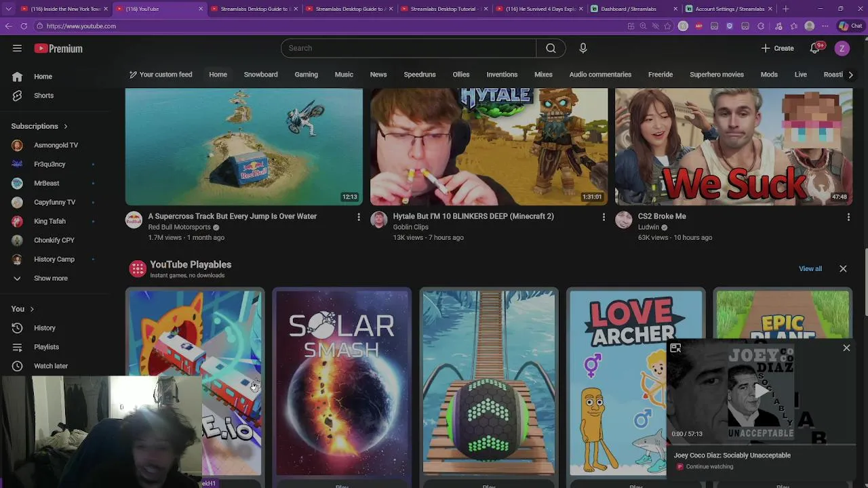Select the Music filter chip
Image resolution: width=868 pixels, height=488 pixels.
[x=344, y=75]
